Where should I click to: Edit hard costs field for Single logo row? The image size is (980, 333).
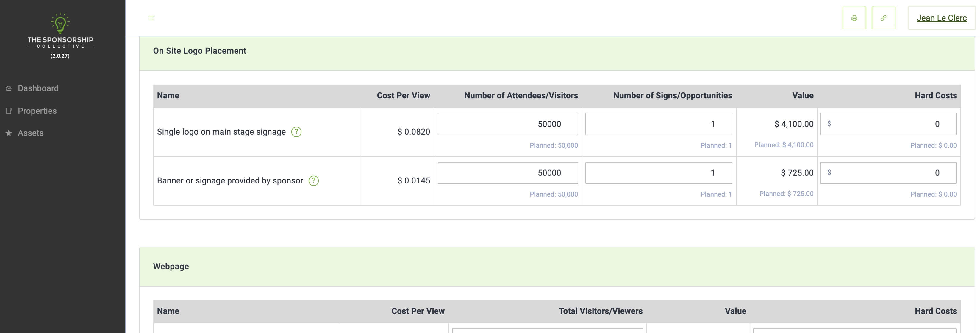(x=888, y=124)
